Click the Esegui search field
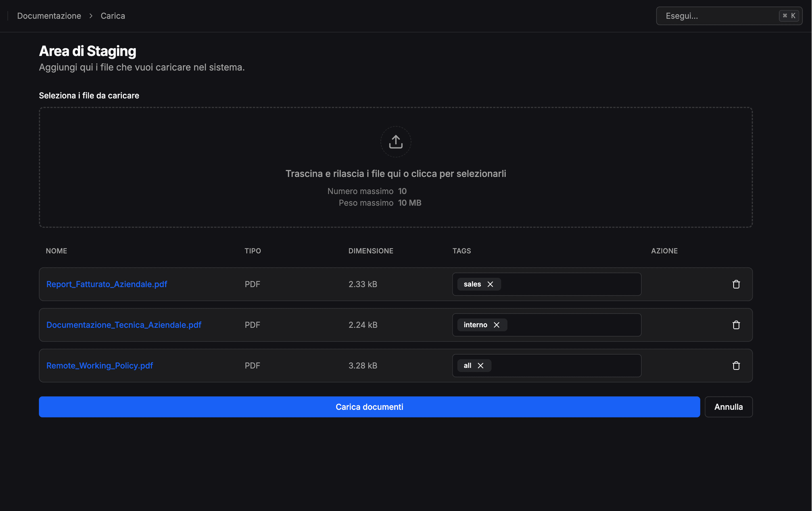The width and height of the screenshot is (812, 511). 708,16
